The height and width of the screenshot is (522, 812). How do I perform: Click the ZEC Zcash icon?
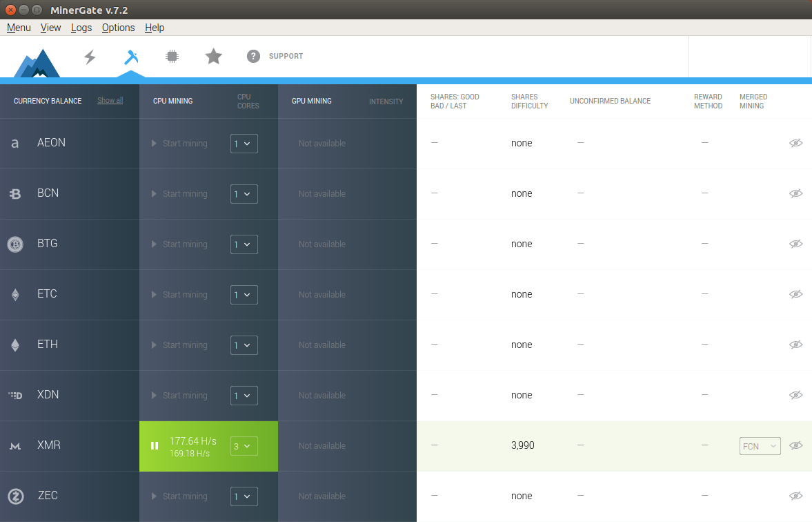[16, 496]
